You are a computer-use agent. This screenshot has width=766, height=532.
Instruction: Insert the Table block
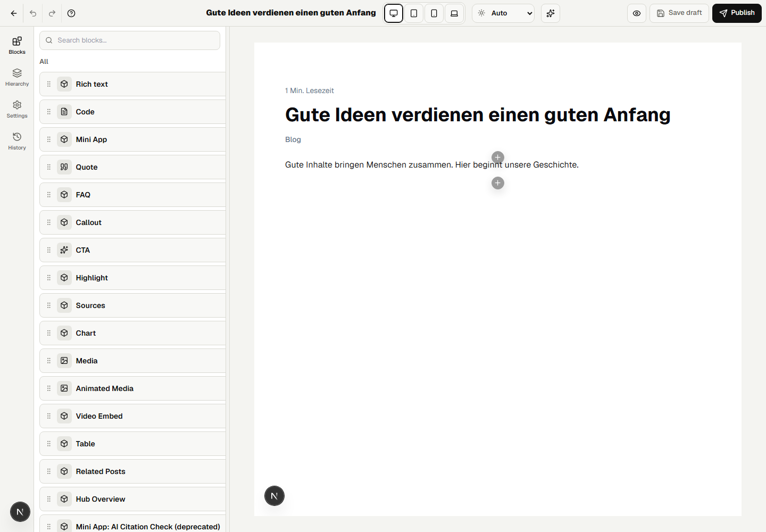coord(133,444)
